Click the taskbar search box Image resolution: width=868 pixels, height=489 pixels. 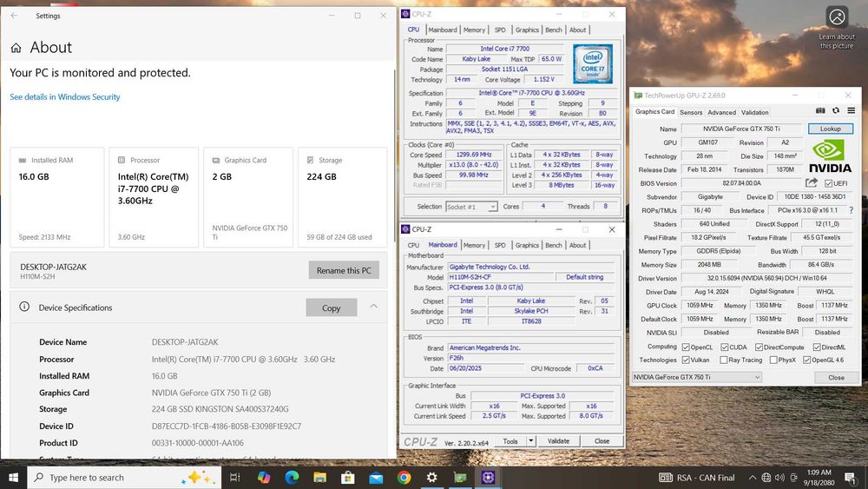pos(124,478)
